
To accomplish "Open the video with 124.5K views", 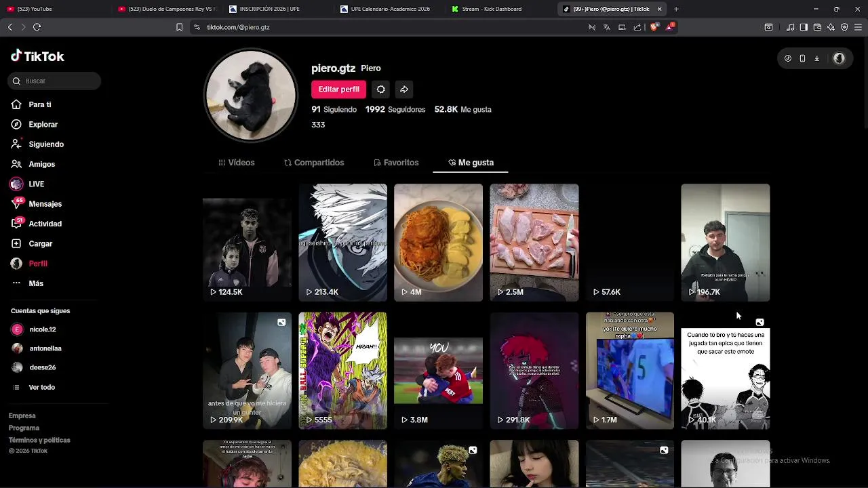I will tap(247, 243).
